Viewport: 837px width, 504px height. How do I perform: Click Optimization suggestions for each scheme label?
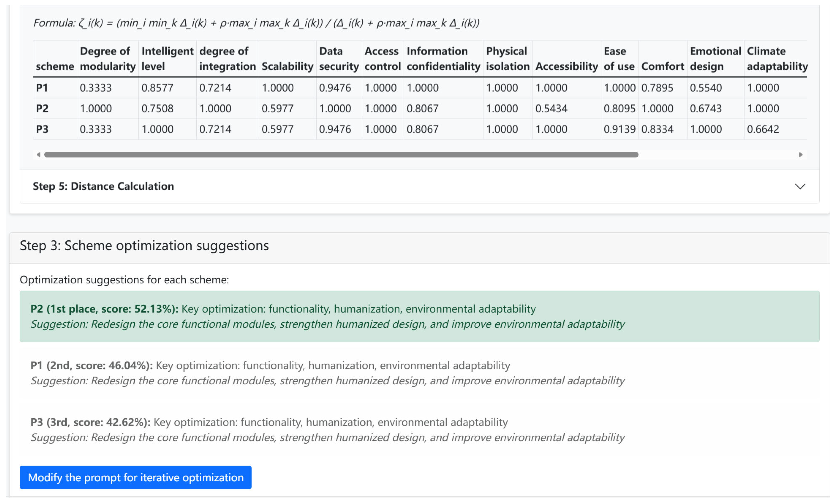click(124, 280)
